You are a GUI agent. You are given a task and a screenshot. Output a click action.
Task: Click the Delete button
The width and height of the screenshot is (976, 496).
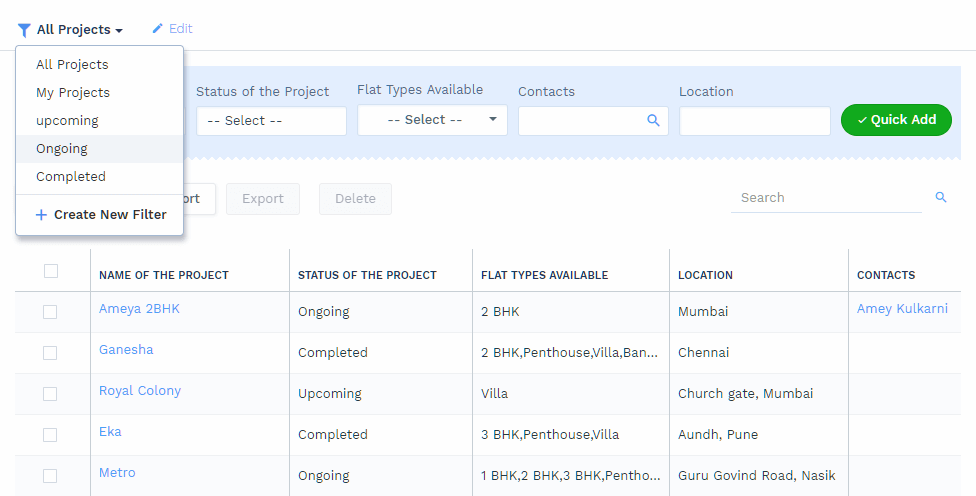coord(355,199)
